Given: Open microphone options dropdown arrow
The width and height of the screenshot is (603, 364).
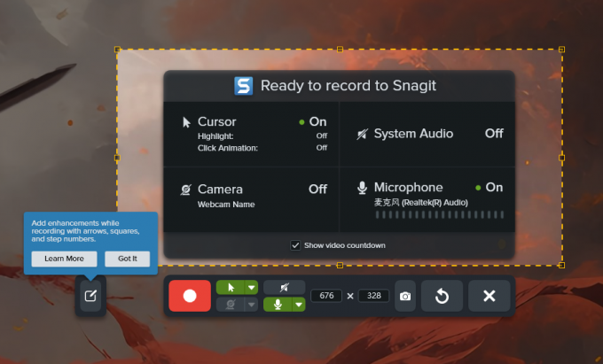Looking at the screenshot, I should [x=299, y=305].
